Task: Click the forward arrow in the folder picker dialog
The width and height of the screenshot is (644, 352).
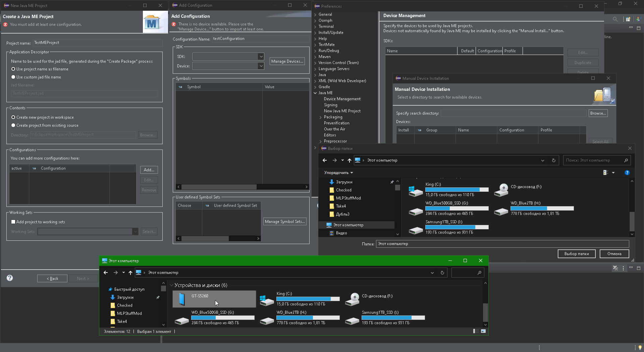Action: click(334, 160)
